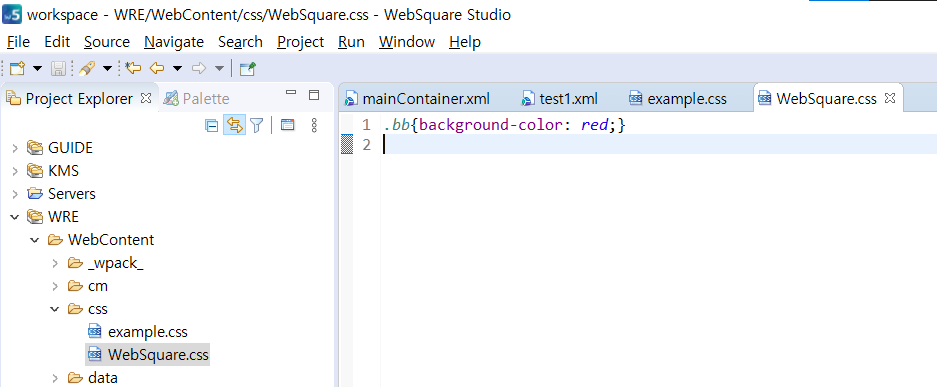This screenshot has height=387, width=937.
Task: Click the 'red' value in editor line 1
Action: 595,125
